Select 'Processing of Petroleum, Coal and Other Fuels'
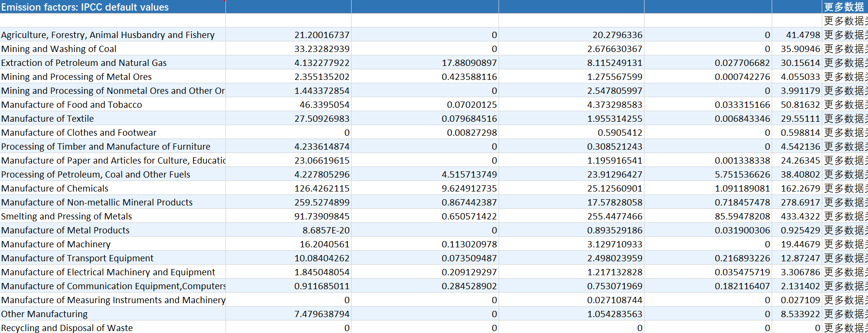 pyautogui.click(x=113, y=174)
